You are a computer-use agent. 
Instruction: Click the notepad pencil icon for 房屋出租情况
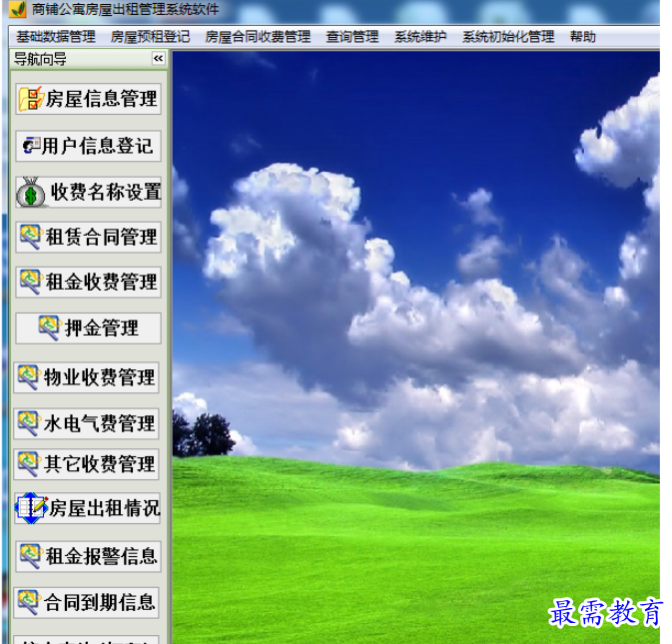(31, 508)
